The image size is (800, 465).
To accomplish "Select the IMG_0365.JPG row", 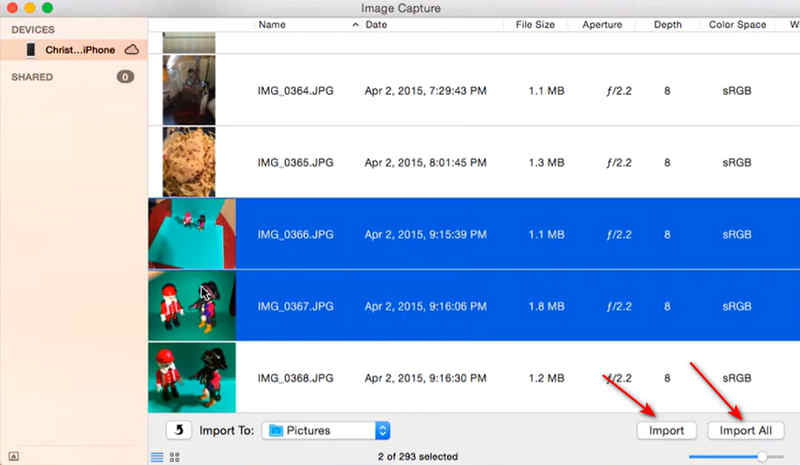I will [474, 162].
